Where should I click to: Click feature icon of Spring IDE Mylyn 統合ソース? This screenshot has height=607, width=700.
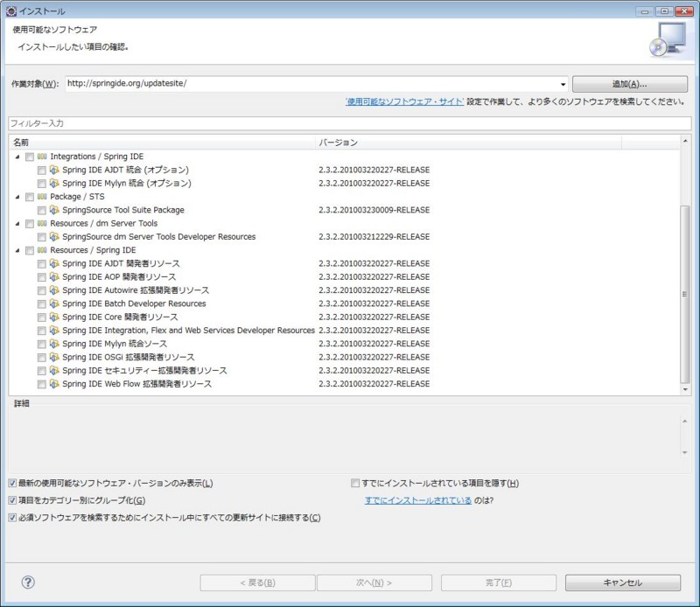pyautogui.click(x=54, y=344)
